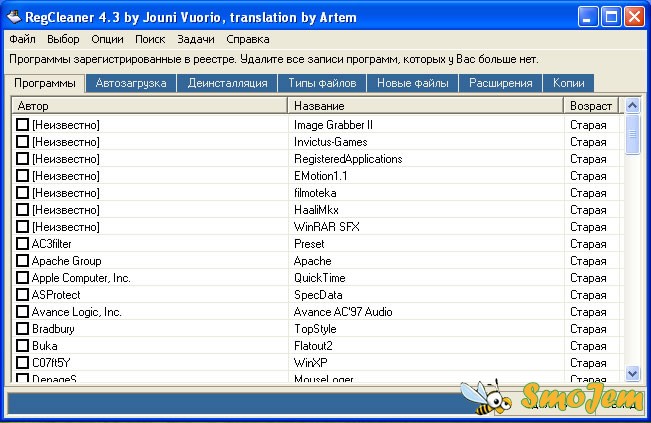Check the RegisteredApplications row checkbox
This screenshot has height=423, width=651.
pyautogui.click(x=22, y=159)
